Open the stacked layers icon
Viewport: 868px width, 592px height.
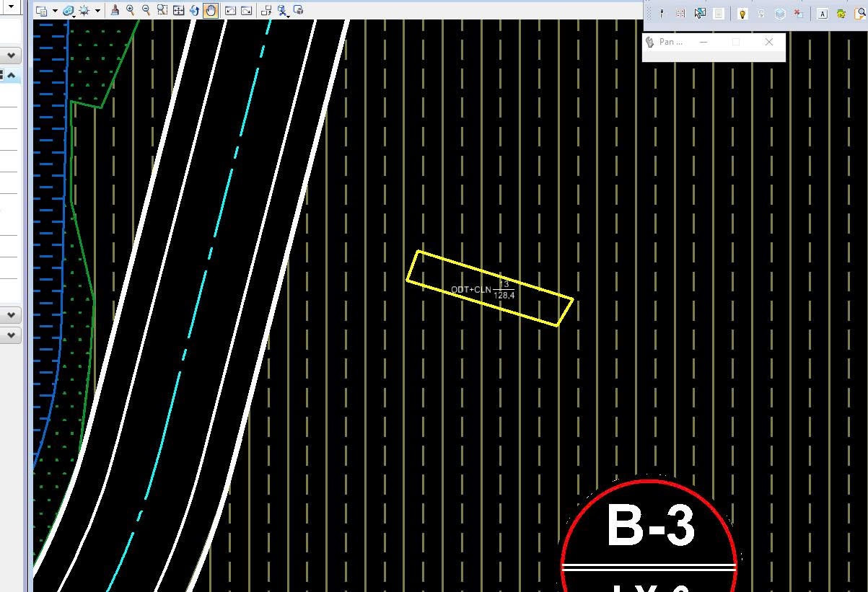(780, 14)
